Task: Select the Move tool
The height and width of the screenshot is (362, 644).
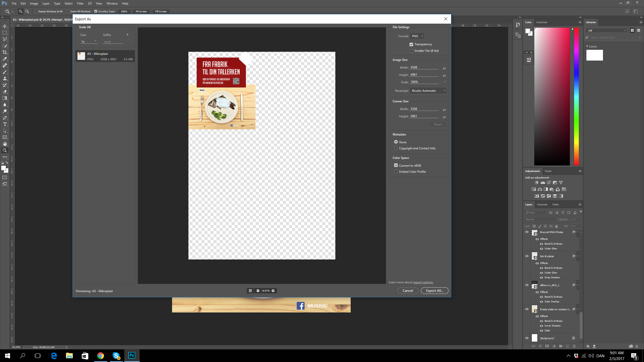Action: pos(5,26)
